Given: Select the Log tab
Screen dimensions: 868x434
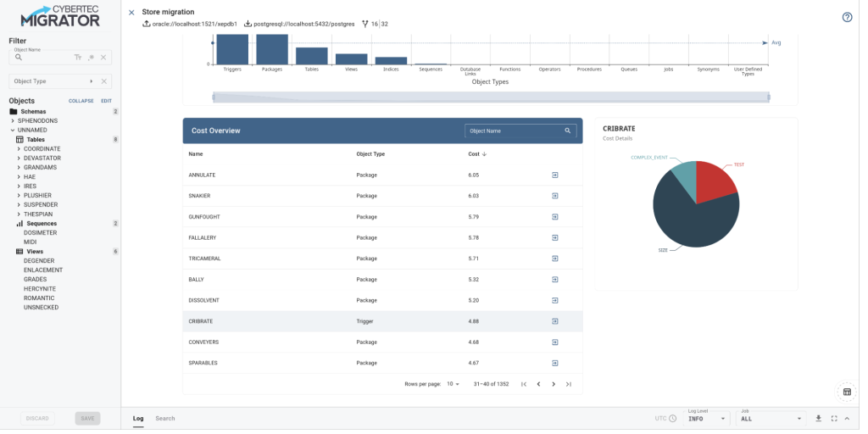Looking at the screenshot, I should click(x=138, y=418).
